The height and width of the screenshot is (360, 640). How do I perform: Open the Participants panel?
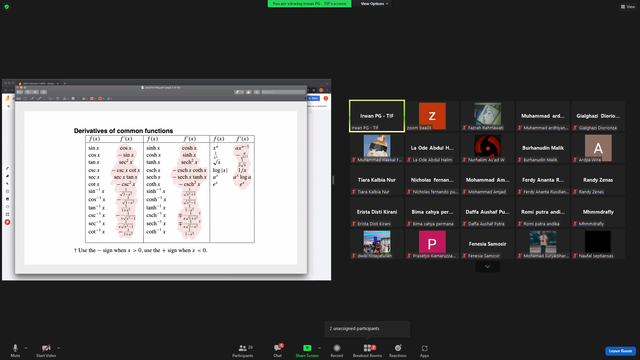coord(242,350)
